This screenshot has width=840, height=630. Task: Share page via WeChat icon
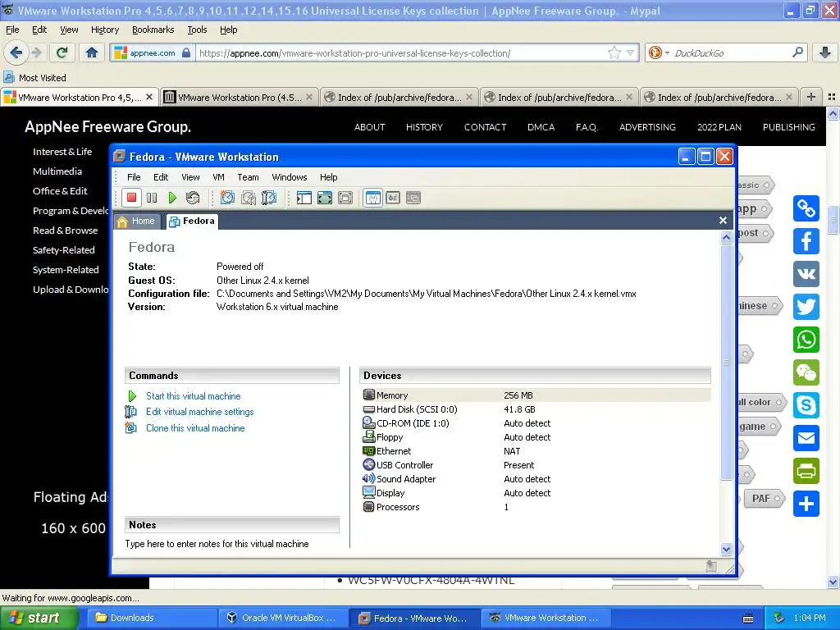pyautogui.click(x=806, y=372)
